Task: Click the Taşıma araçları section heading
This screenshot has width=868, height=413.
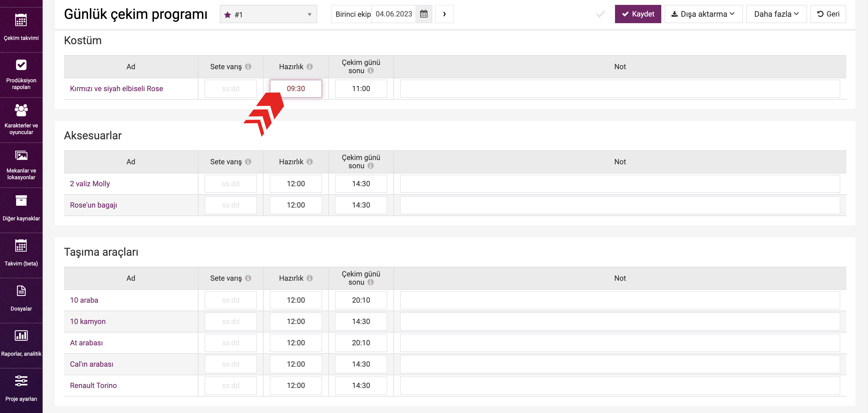Action: (101, 252)
